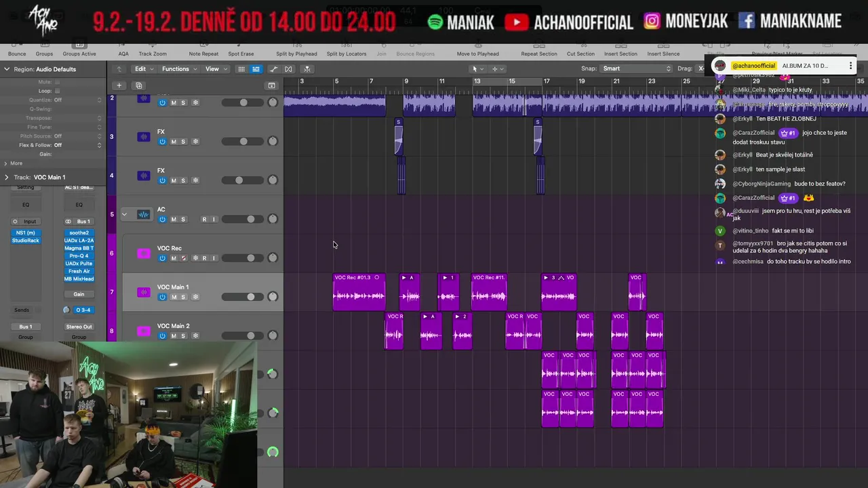The height and width of the screenshot is (488, 868).
Task: Enable input monitoring on the AC track
Action: pos(214,220)
